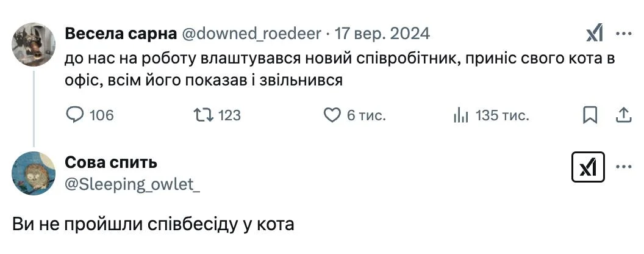The width and height of the screenshot is (644, 254).
Task: Open the more options menu on first tweet
Action: [623, 34]
